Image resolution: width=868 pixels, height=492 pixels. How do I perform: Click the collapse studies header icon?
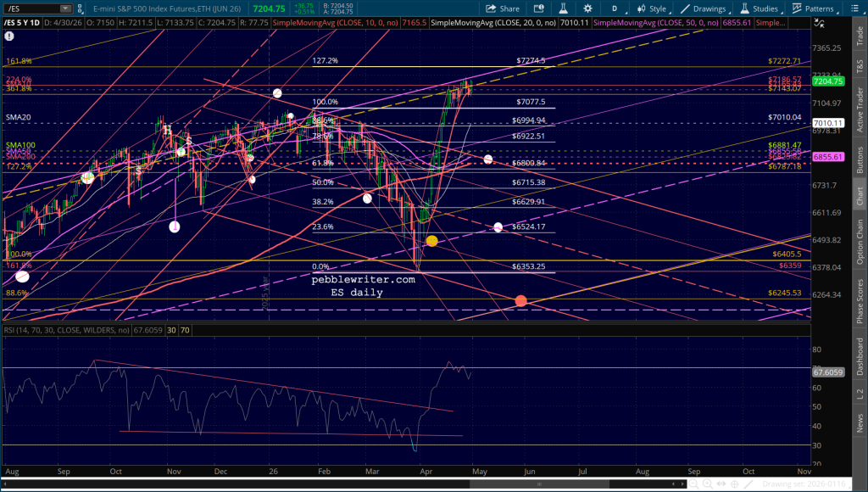(x=819, y=23)
